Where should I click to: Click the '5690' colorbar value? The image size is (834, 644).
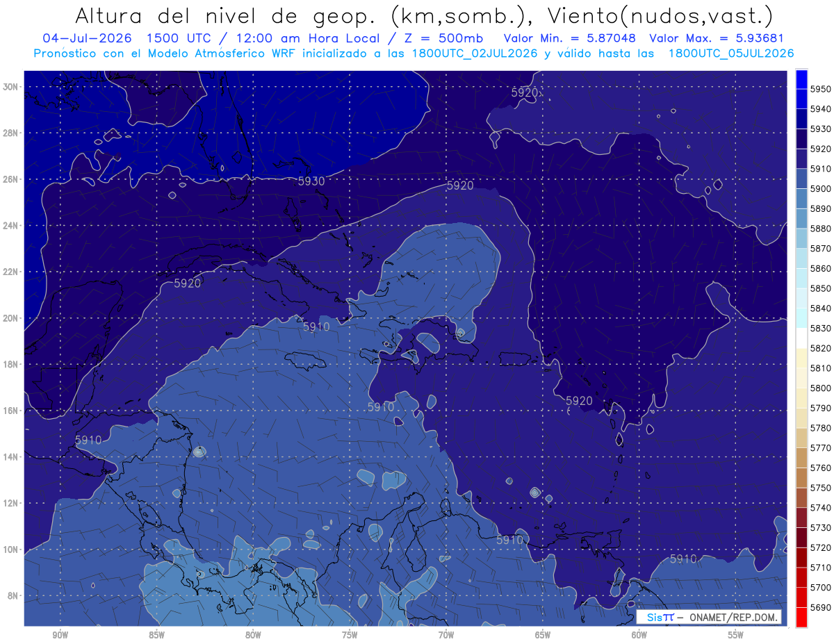pyautogui.click(x=820, y=607)
